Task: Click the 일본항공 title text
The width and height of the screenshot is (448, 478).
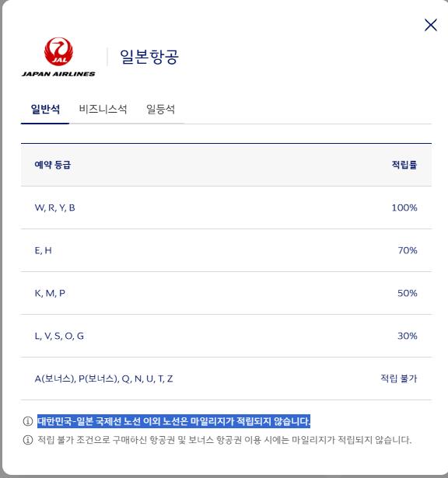Action: [x=149, y=57]
